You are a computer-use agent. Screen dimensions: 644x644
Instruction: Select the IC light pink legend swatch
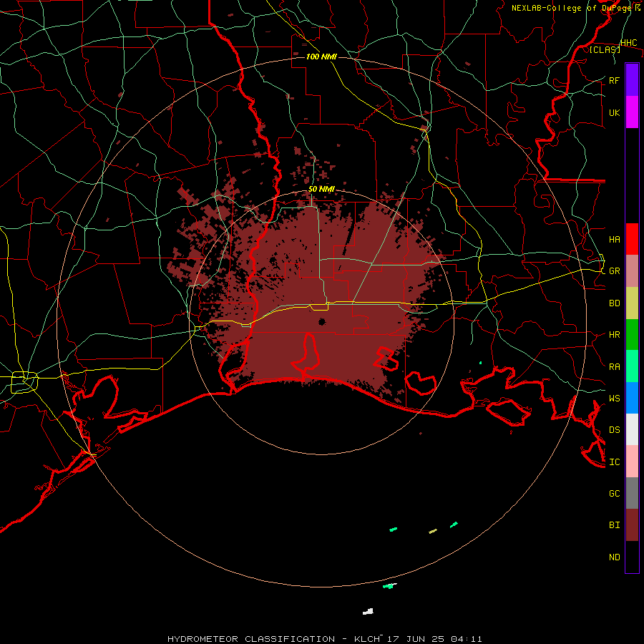click(x=632, y=462)
